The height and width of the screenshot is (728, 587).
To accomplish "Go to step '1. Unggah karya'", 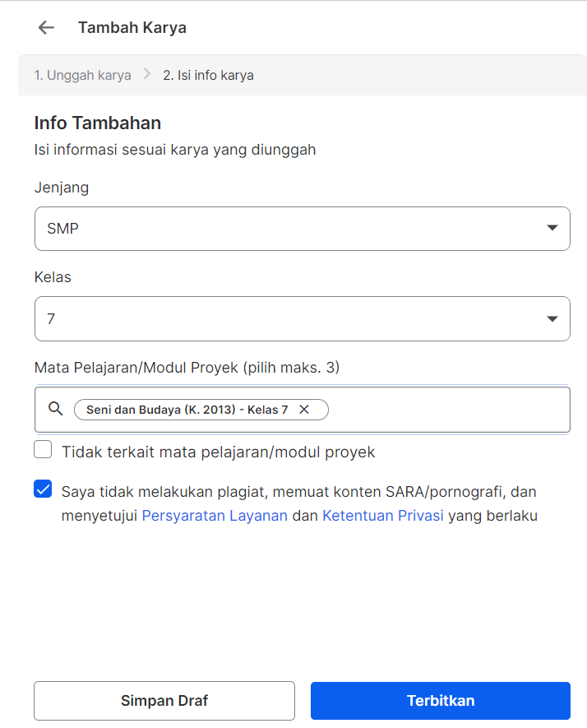I will click(x=82, y=75).
